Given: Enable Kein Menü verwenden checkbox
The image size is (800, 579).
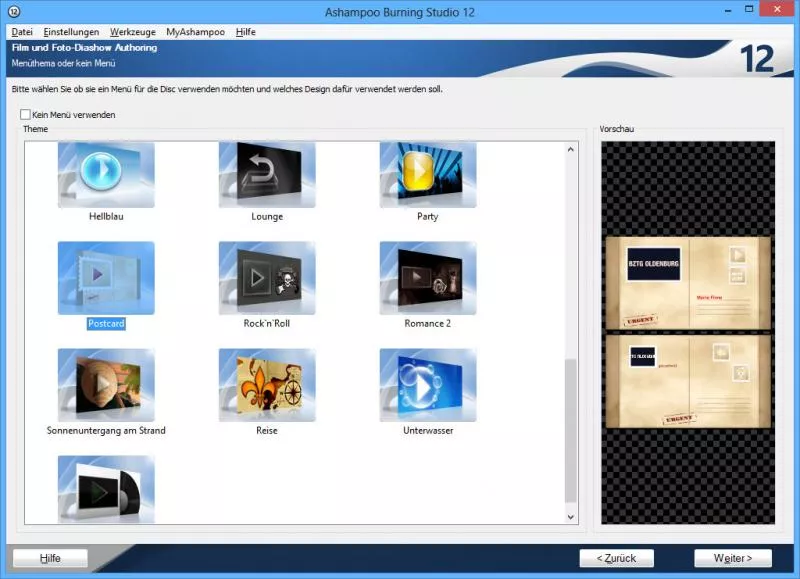Looking at the screenshot, I should pos(25,114).
